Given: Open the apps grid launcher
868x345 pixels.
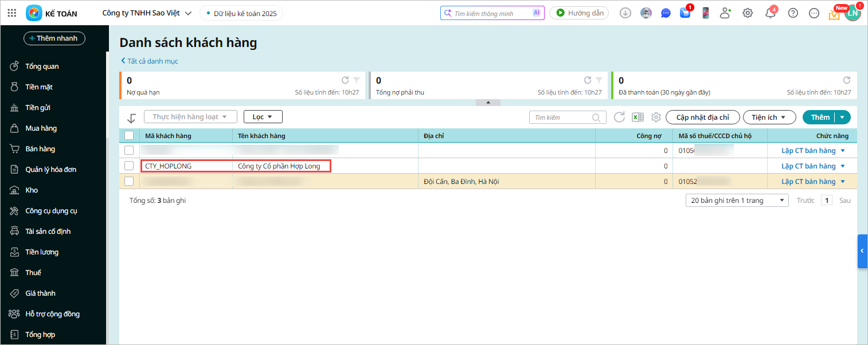Looking at the screenshot, I should point(11,13).
